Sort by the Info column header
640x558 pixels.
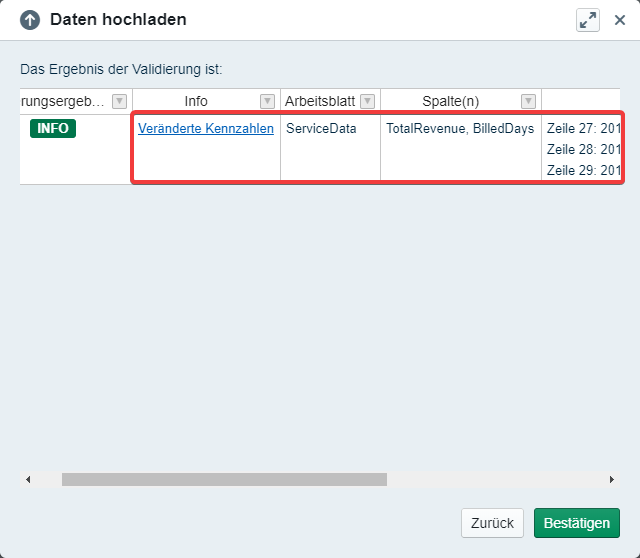pyautogui.click(x=196, y=101)
